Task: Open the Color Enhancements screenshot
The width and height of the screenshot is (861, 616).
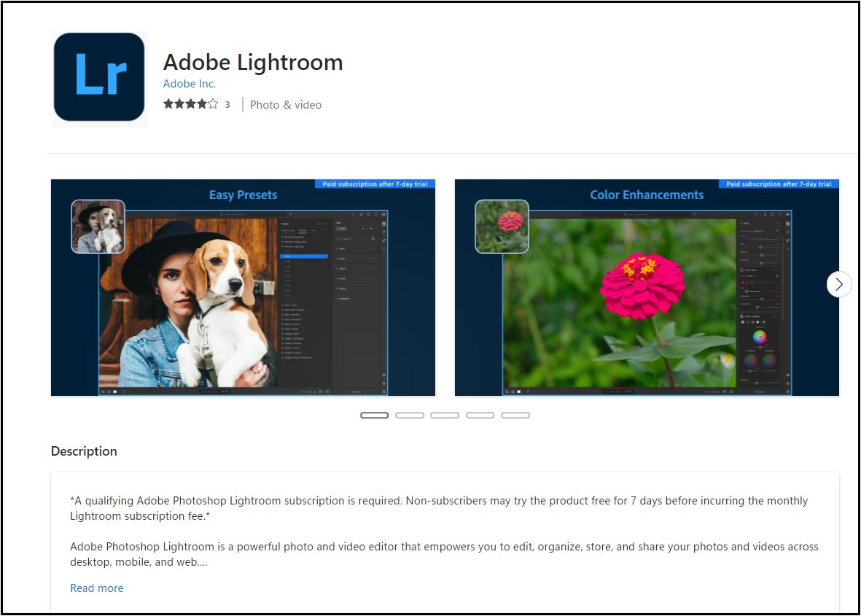Action: click(x=647, y=287)
